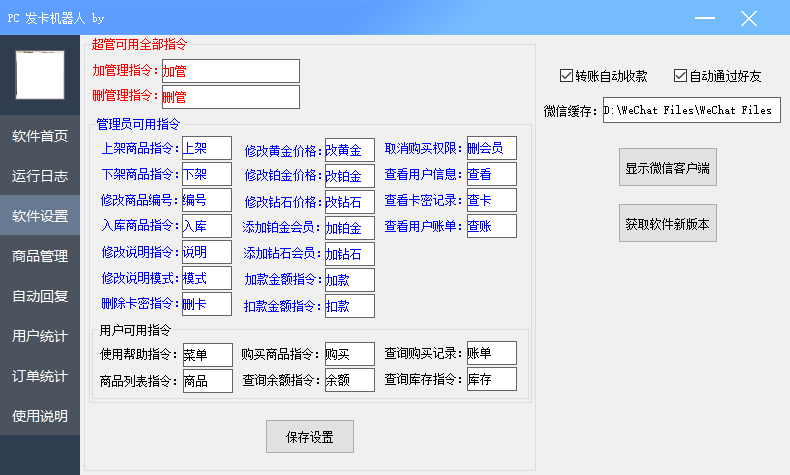Image resolution: width=790 pixels, height=475 pixels.
Task: Select 软件设置 in the sidebar
Action: [40, 216]
